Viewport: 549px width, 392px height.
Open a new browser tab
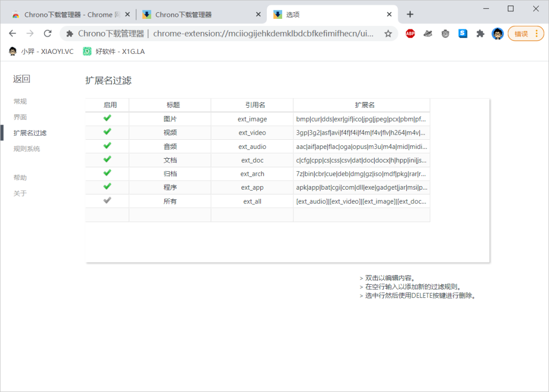point(410,14)
